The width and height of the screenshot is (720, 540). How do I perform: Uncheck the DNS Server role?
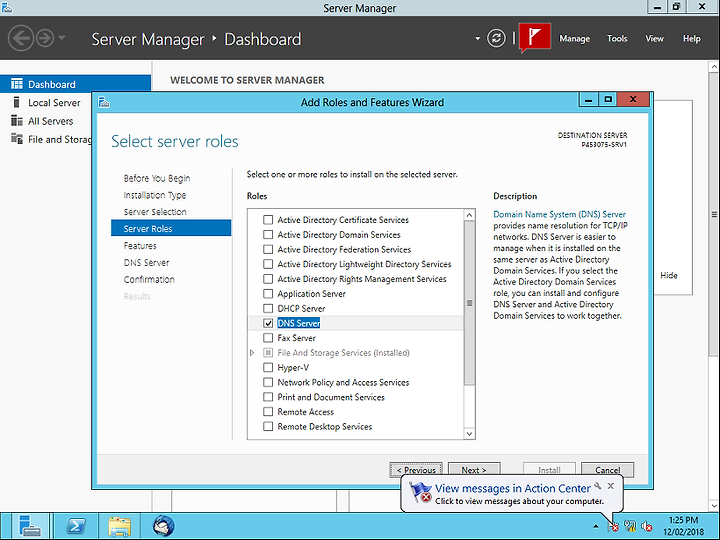[x=268, y=323]
